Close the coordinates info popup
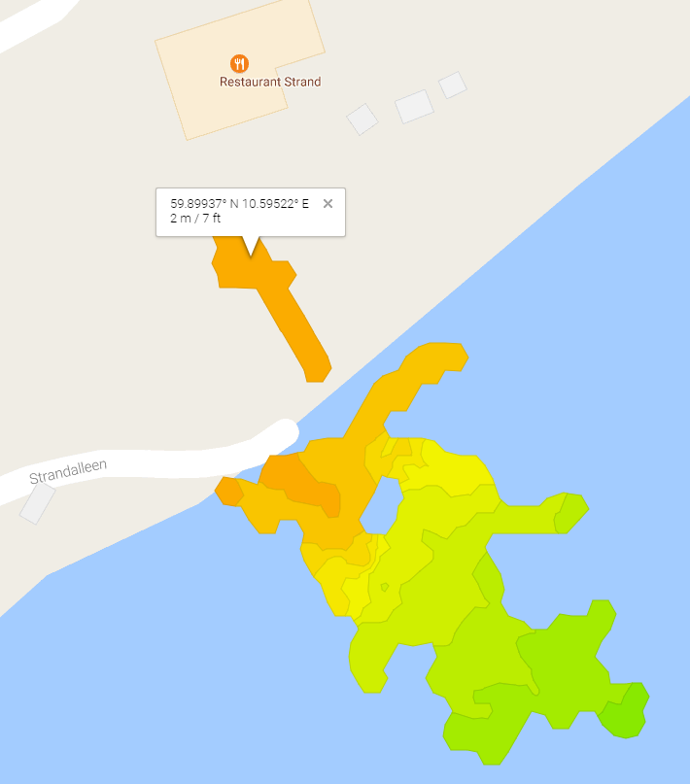Screen dimensions: 690x784 (x=328, y=203)
